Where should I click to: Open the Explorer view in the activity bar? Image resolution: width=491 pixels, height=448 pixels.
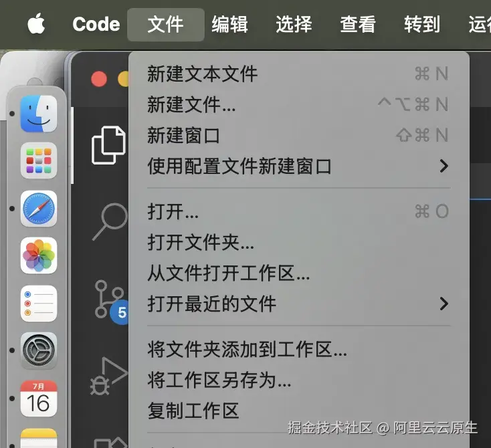108,145
